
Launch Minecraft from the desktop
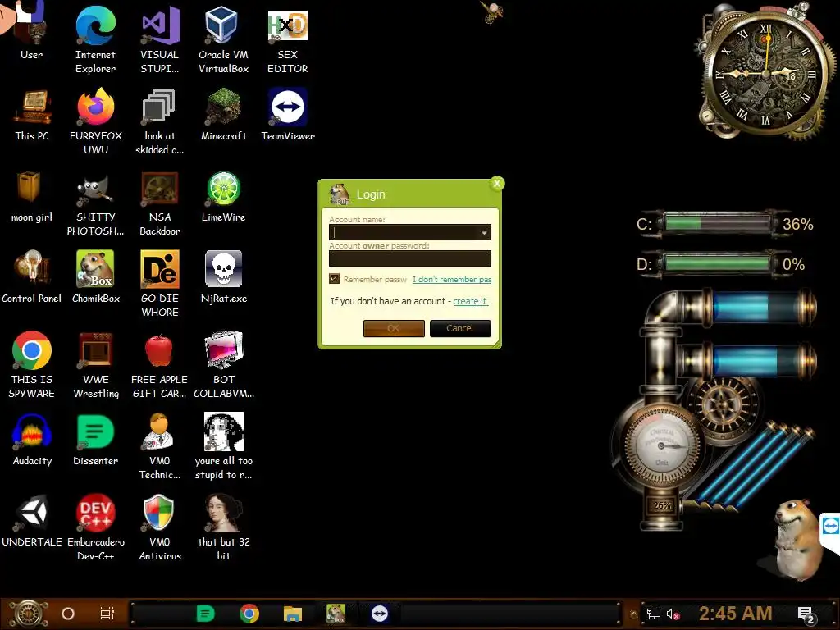coord(223,115)
